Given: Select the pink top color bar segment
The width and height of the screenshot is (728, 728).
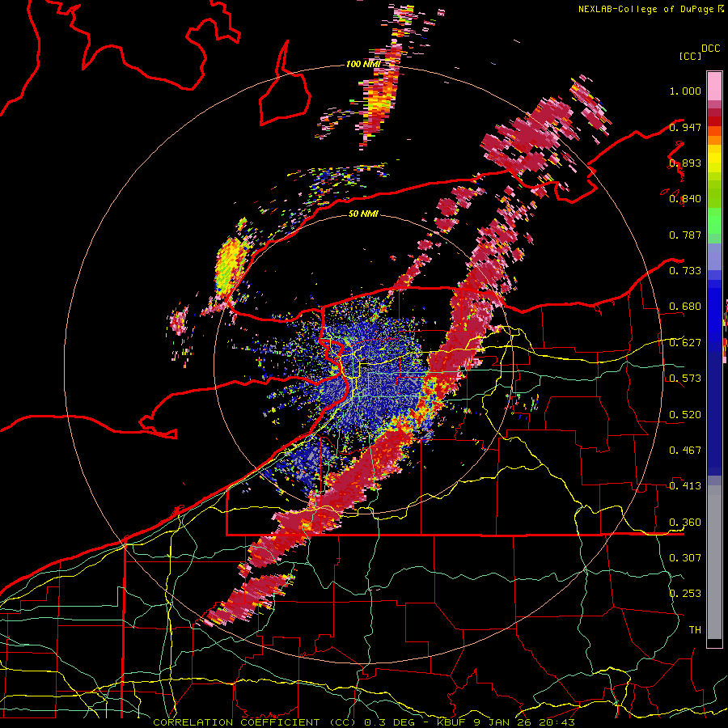Looking at the screenshot, I should click(x=714, y=86).
